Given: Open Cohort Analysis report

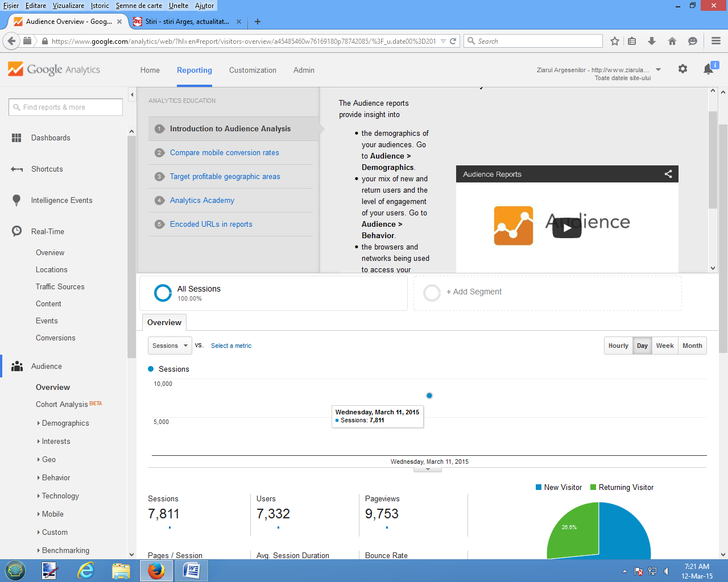Looking at the screenshot, I should tap(62, 404).
